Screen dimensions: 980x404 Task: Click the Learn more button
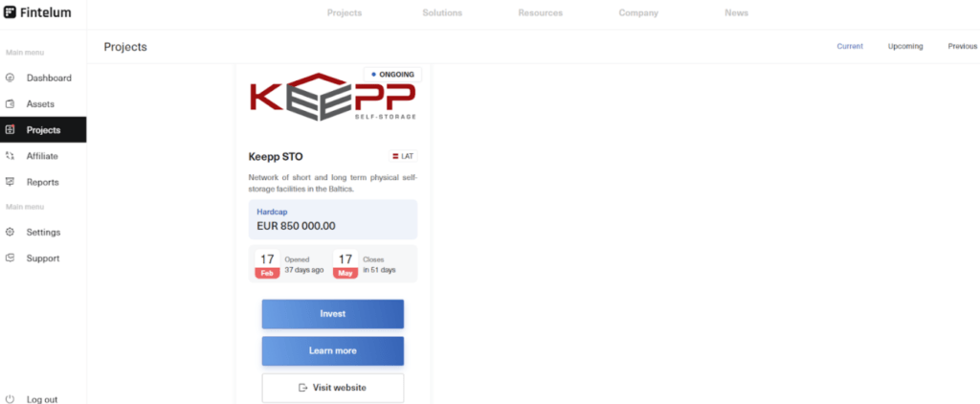click(332, 350)
